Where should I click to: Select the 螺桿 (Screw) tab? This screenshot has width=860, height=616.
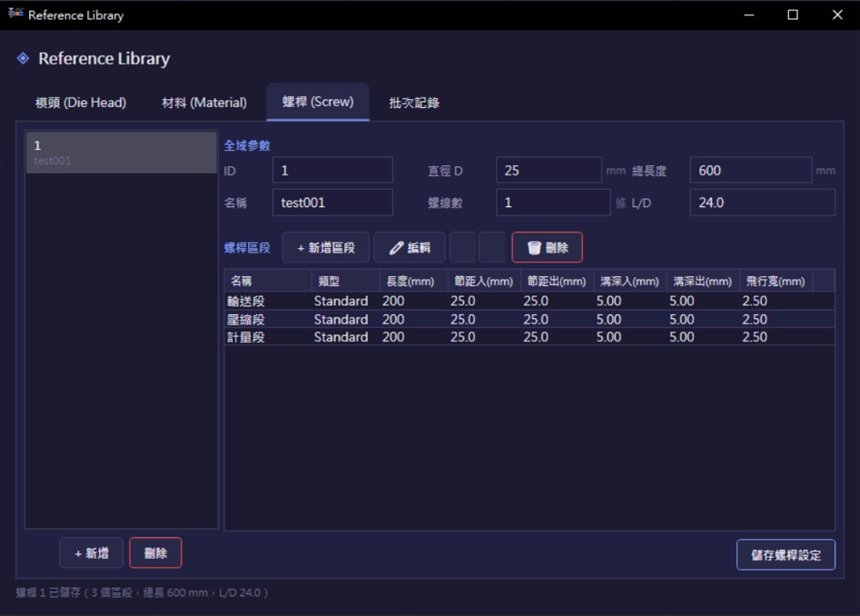(x=317, y=102)
